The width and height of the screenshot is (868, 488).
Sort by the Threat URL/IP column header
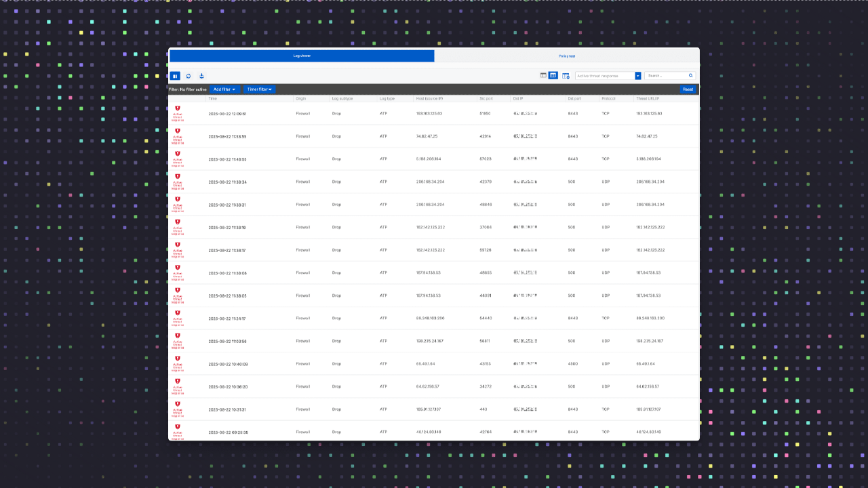pyautogui.click(x=648, y=98)
